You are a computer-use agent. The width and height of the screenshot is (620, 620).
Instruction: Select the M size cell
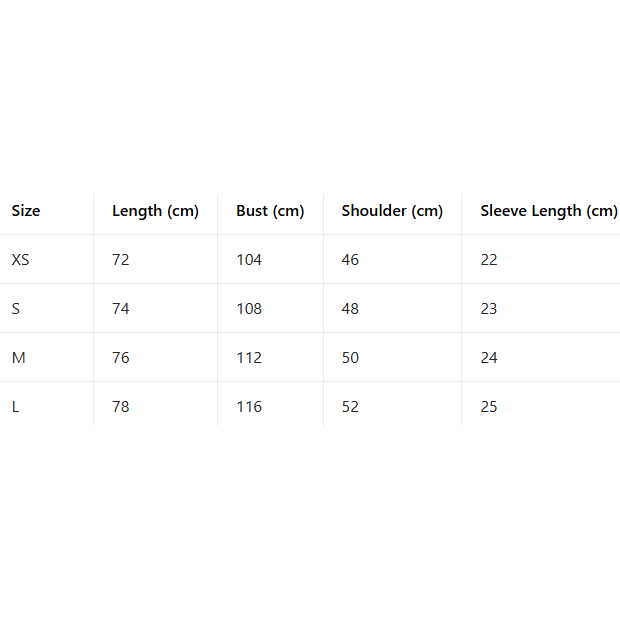[18, 358]
